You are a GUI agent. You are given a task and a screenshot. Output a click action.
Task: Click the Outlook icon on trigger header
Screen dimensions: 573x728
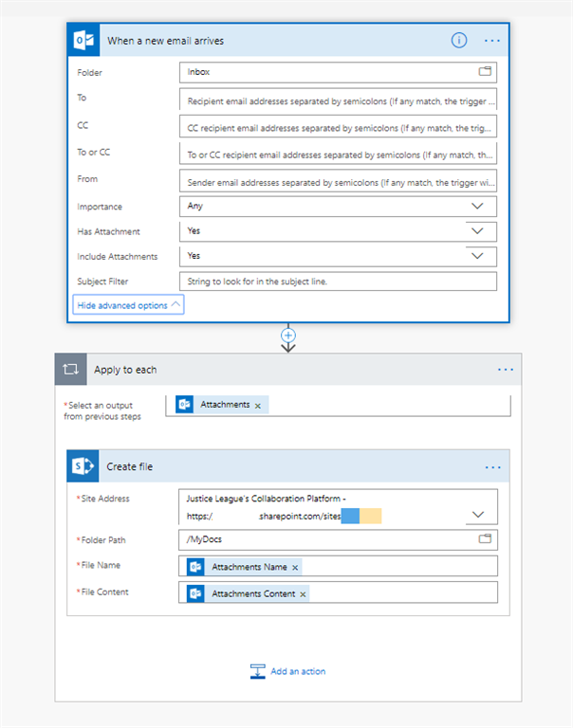click(x=83, y=41)
